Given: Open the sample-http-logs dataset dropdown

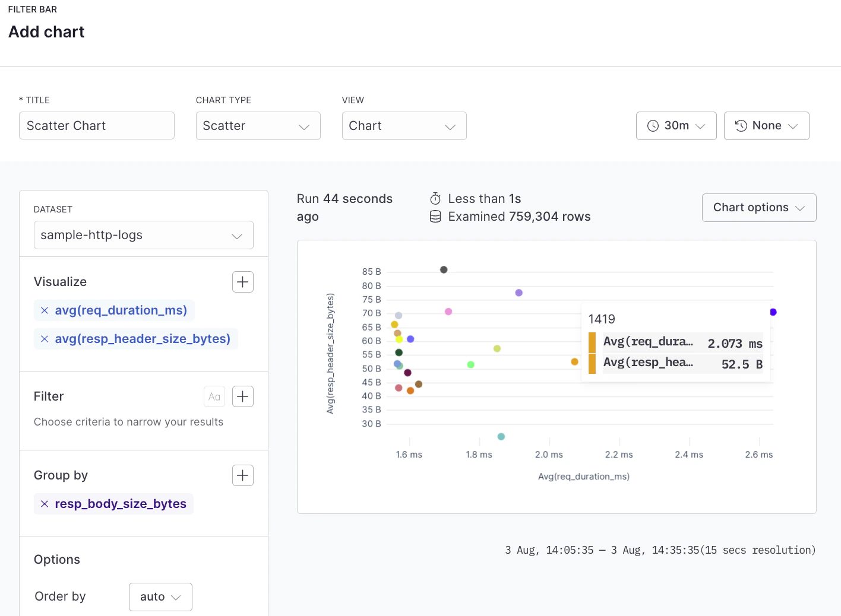Looking at the screenshot, I should click(x=143, y=235).
